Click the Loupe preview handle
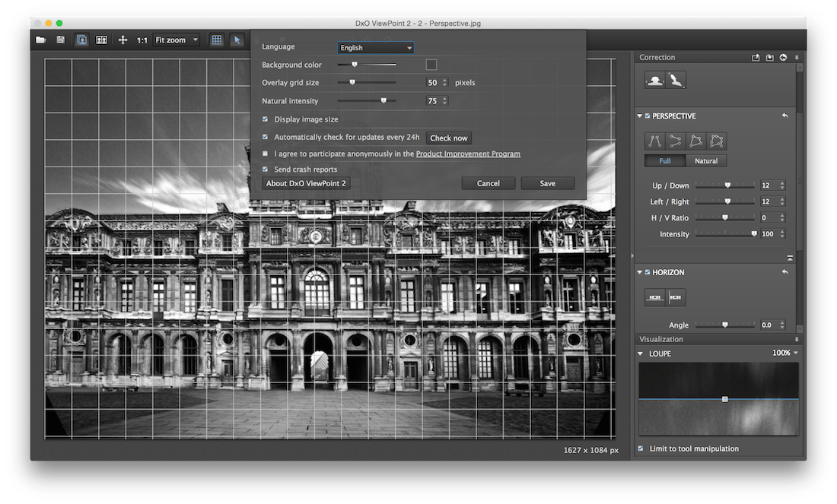837x504 pixels. pyautogui.click(x=725, y=399)
